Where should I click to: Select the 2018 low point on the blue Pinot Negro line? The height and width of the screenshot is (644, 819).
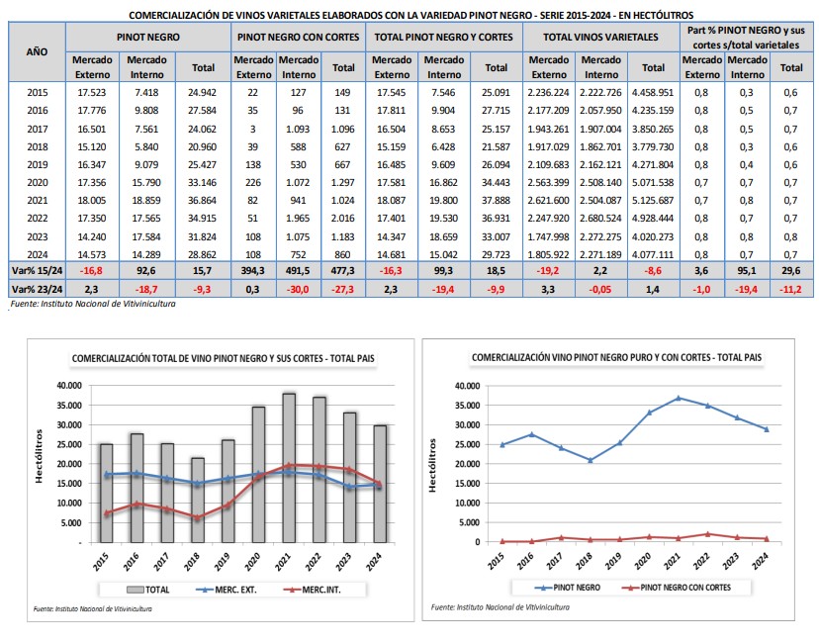[591, 460]
